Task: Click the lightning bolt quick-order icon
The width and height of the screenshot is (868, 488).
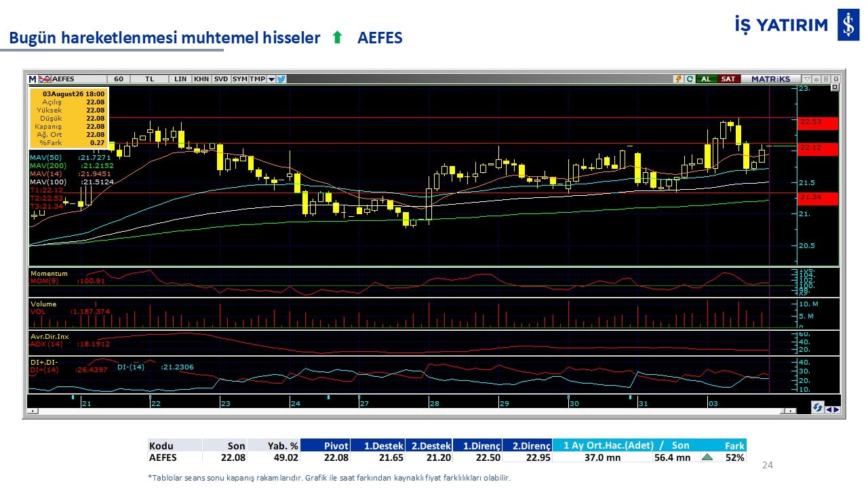Action: [677, 79]
